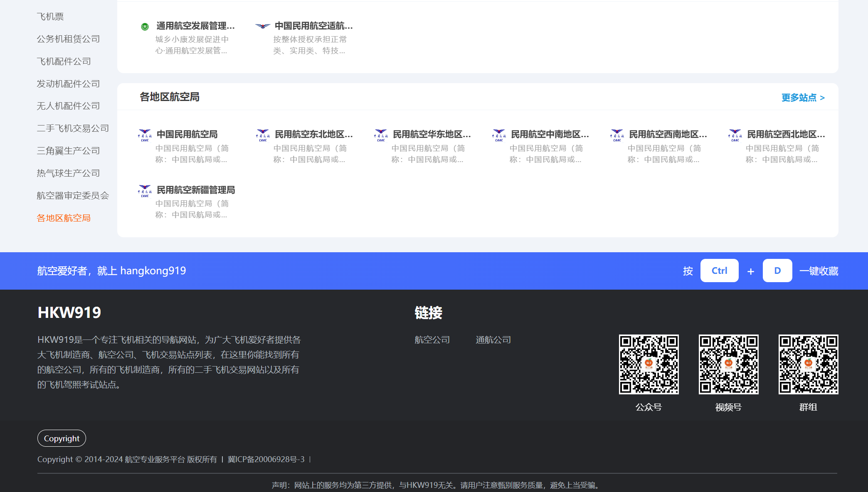Click 航空爱好者，就上 hangkong919 banner text
868x492 pixels.
(112, 271)
